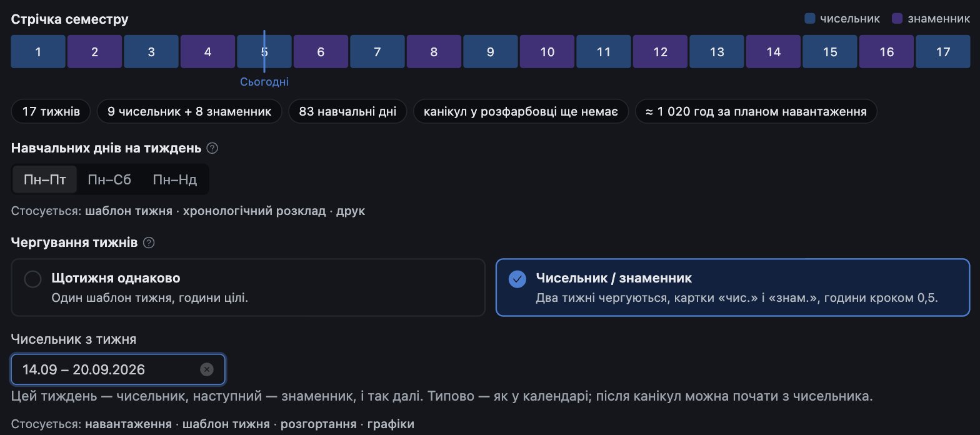The width and height of the screenshot is (980, 435).
Task: Select the Пн–Сб option
Action: (x=109, y=180)
